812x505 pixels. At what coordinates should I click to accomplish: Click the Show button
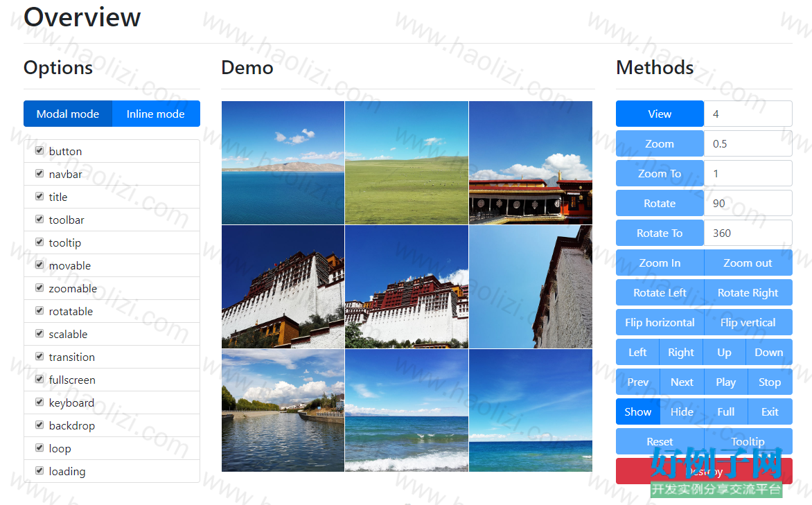coord(638,411)
